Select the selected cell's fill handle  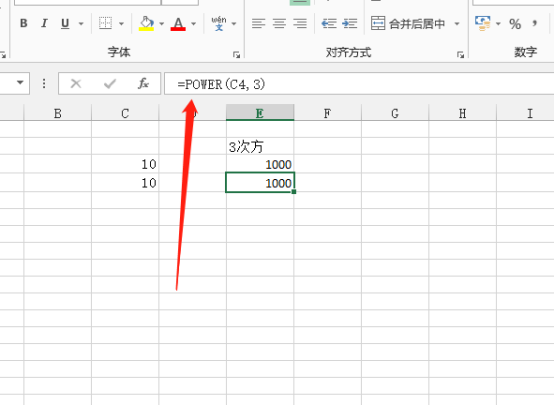pyautogui.click(x=294, y=192)
